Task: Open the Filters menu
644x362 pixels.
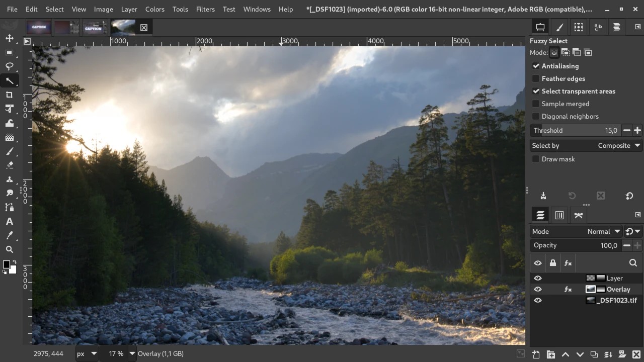Action: pos(205,9)
